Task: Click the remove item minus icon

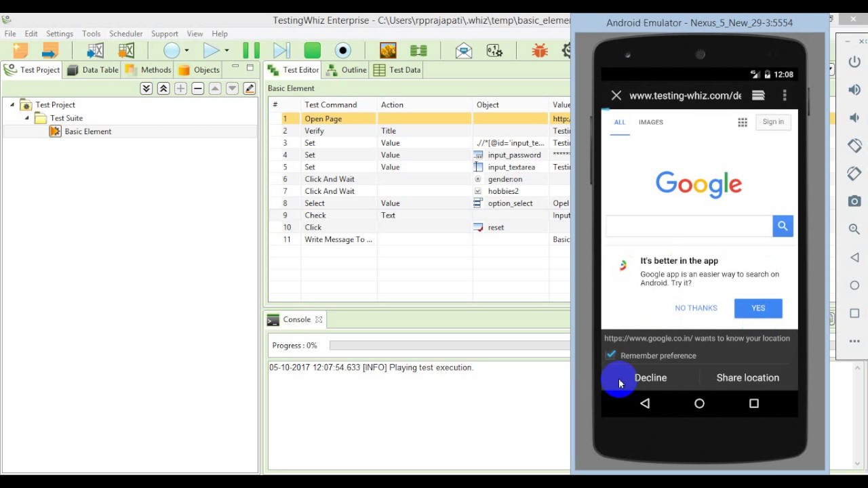Action: [198, 89]
